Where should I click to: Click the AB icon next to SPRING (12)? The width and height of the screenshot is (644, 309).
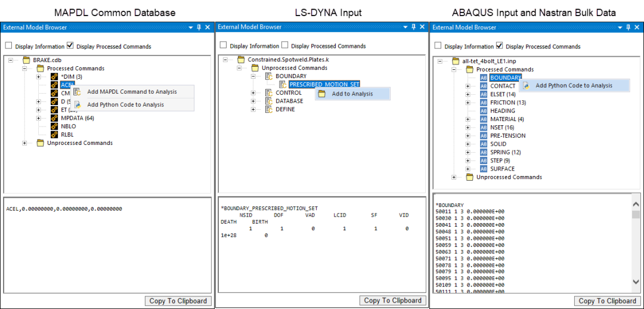484,152
